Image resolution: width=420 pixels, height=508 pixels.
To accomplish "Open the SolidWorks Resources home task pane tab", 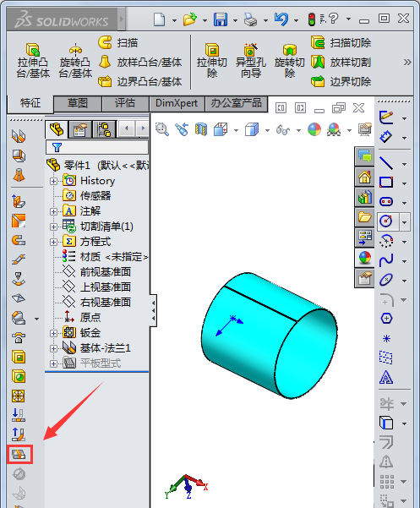I will pos(364,178).
